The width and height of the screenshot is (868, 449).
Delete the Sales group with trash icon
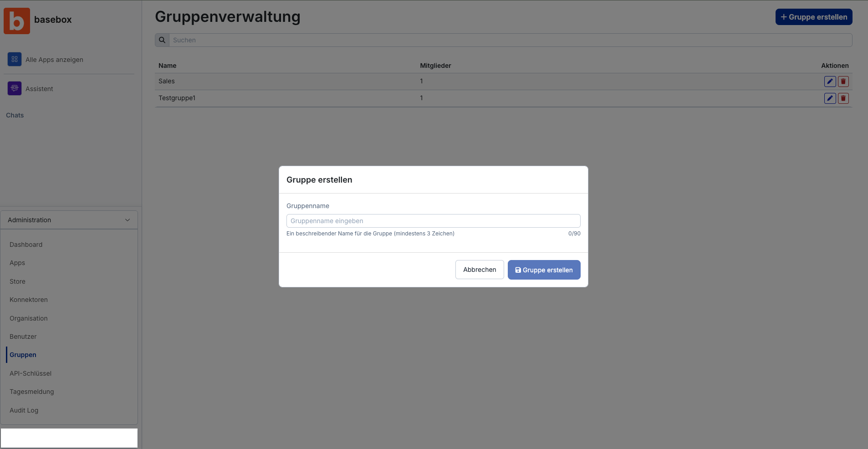click(x=843, y=82)
